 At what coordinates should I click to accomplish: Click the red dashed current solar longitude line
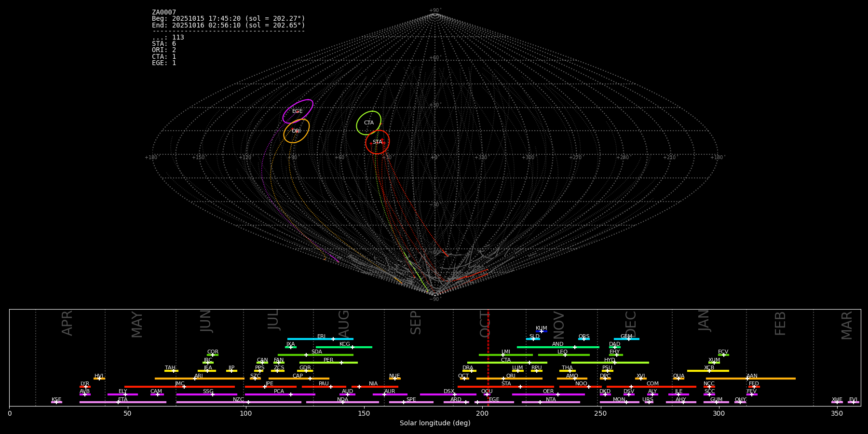pos(488,357)
